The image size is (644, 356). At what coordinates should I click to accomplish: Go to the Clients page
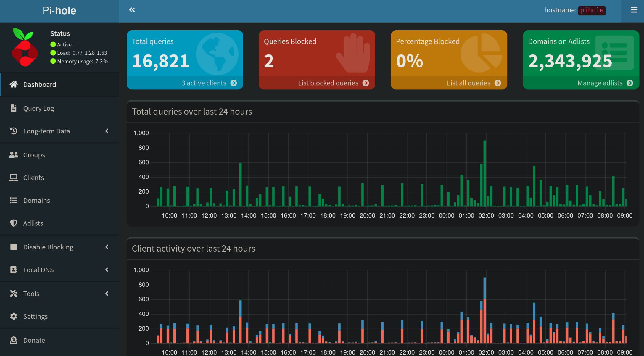pyautogui.click(x=59, y=178)
